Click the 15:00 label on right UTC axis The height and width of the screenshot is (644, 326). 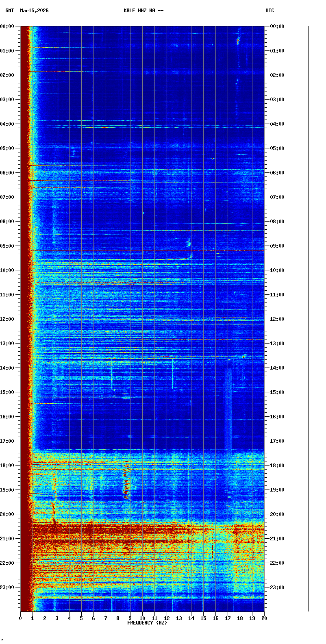pyautogui.click(x=277, y=392)
